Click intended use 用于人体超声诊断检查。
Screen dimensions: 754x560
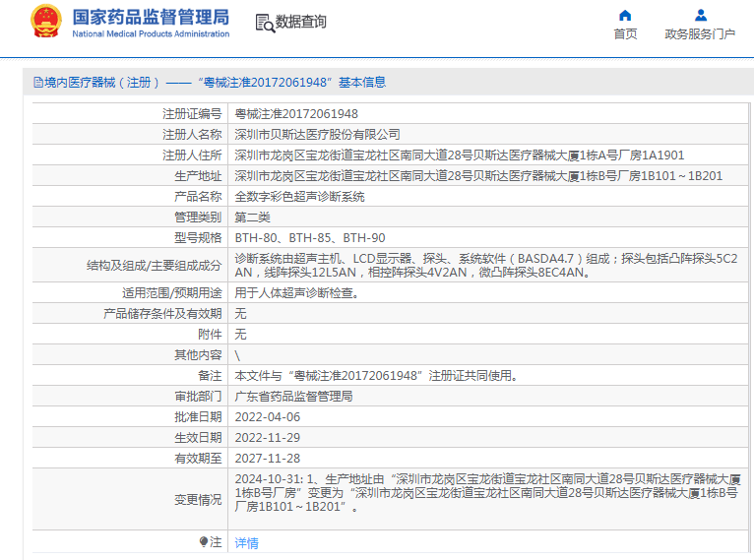(296, 292)
